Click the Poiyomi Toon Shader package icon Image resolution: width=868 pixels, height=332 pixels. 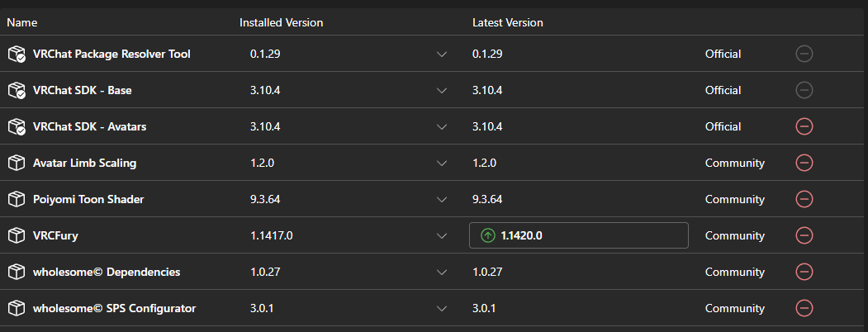(x=17, y=199)
